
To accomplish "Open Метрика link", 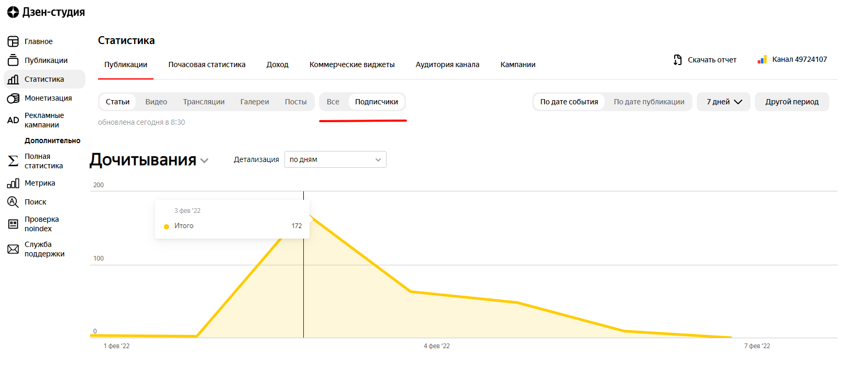I will coord(40,183).
